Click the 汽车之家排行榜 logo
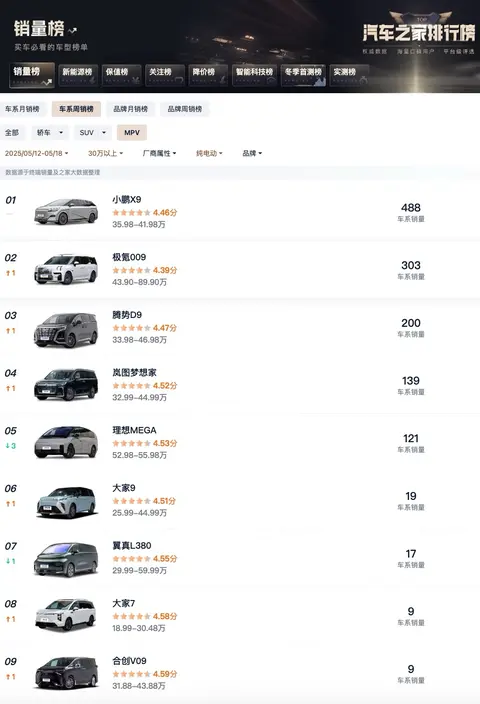Screen dimensions: 480x704 tap(418, 33)
